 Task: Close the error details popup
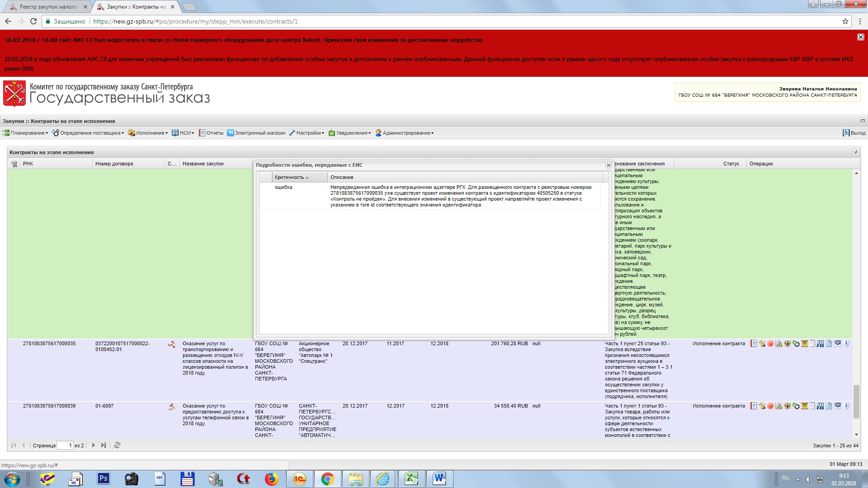609,165
